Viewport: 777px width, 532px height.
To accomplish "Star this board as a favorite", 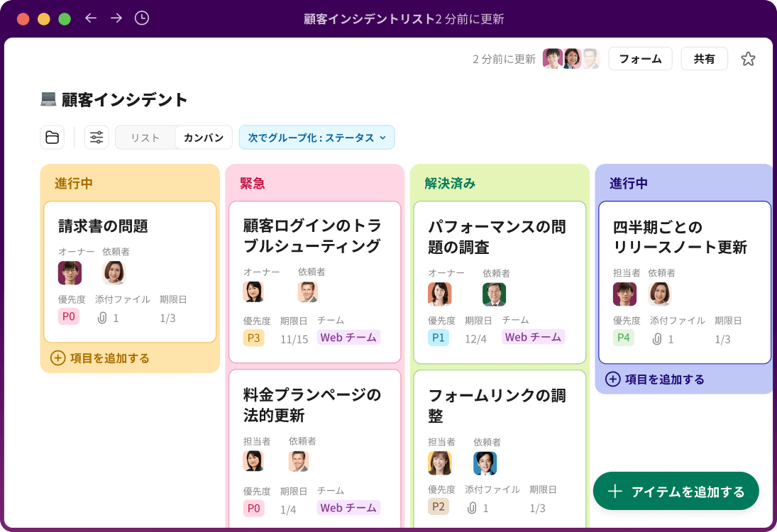I will 749,59.
